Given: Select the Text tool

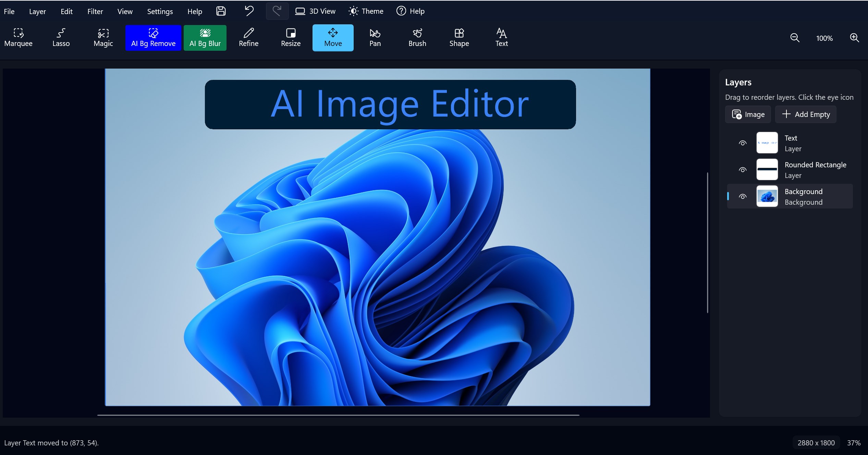Looking at the screenshot, I should 501,38.
